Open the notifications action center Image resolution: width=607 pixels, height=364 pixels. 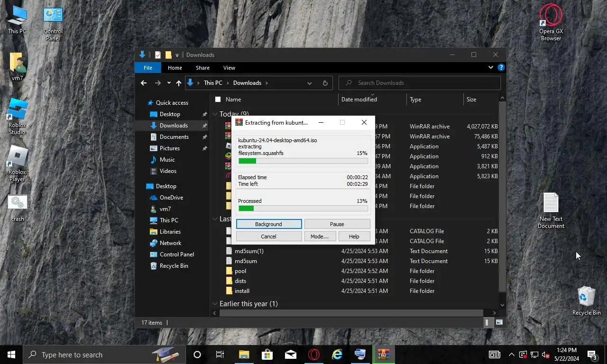(592, 355)
